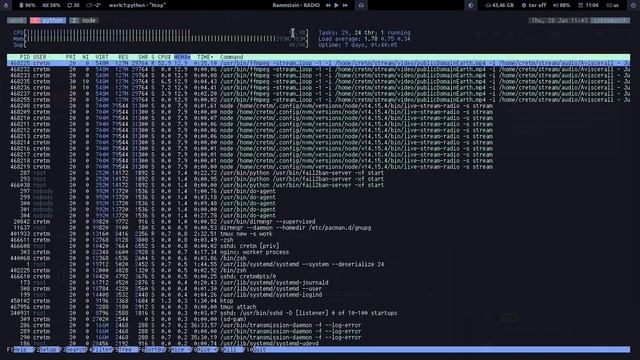Click the disk space 43,46 GB indicator
Image resolution: width=640 pixels, height=360 pixels.
coord(499,5)
